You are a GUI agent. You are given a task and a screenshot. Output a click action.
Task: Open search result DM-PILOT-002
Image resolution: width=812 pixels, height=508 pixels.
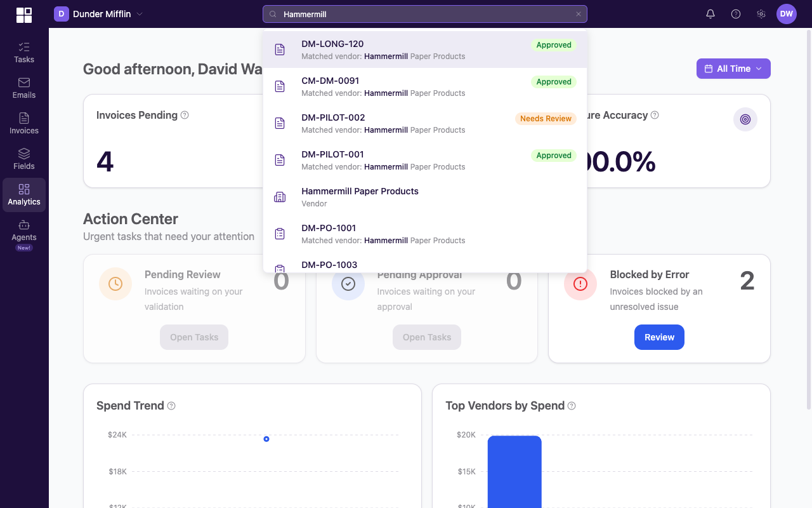(425, 123)
